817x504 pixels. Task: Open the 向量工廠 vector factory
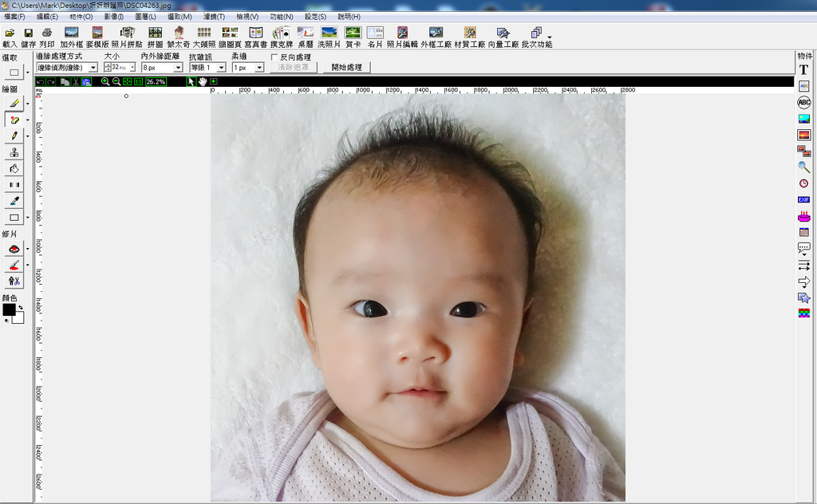(x=503, y=37)
